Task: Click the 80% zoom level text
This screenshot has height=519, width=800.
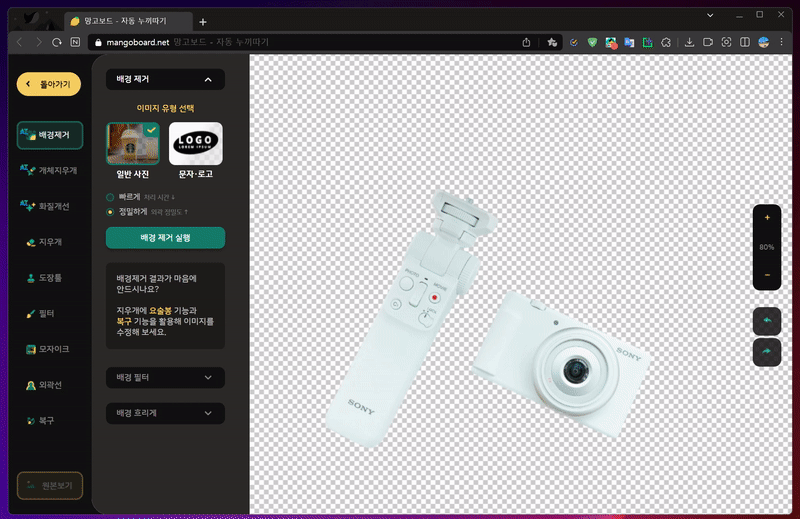Action: (766, 247)
